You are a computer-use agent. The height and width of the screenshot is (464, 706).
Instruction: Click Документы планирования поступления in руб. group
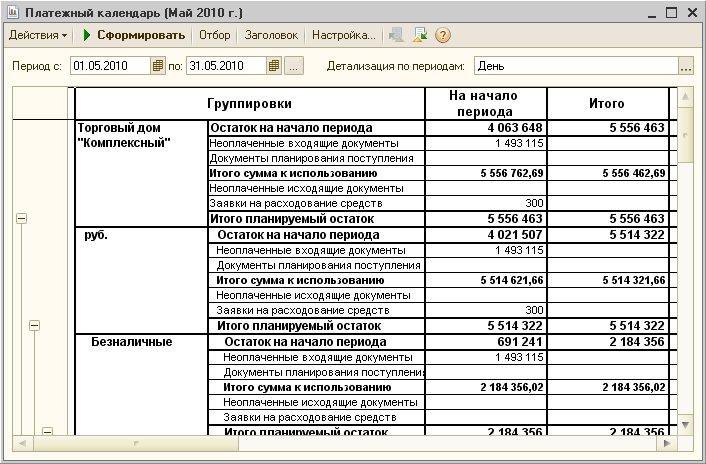coord(318,266)
